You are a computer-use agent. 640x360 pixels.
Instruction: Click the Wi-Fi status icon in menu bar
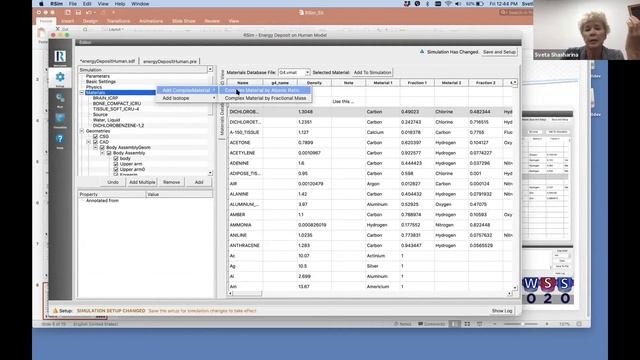tap(448, 4)
